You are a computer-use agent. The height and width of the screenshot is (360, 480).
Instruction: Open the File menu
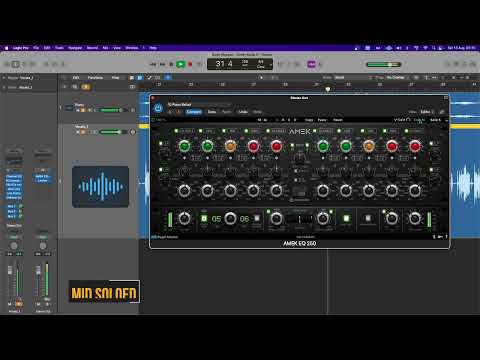point(36,48)
